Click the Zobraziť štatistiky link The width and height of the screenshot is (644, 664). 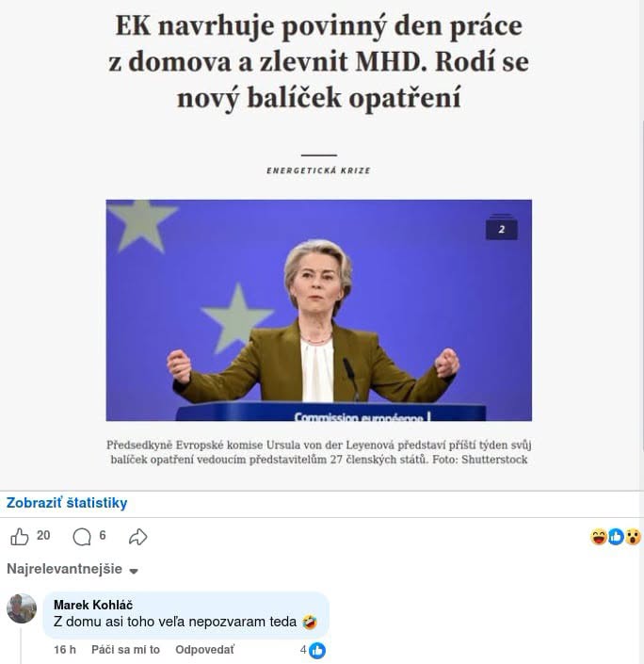tap(67, 503)
